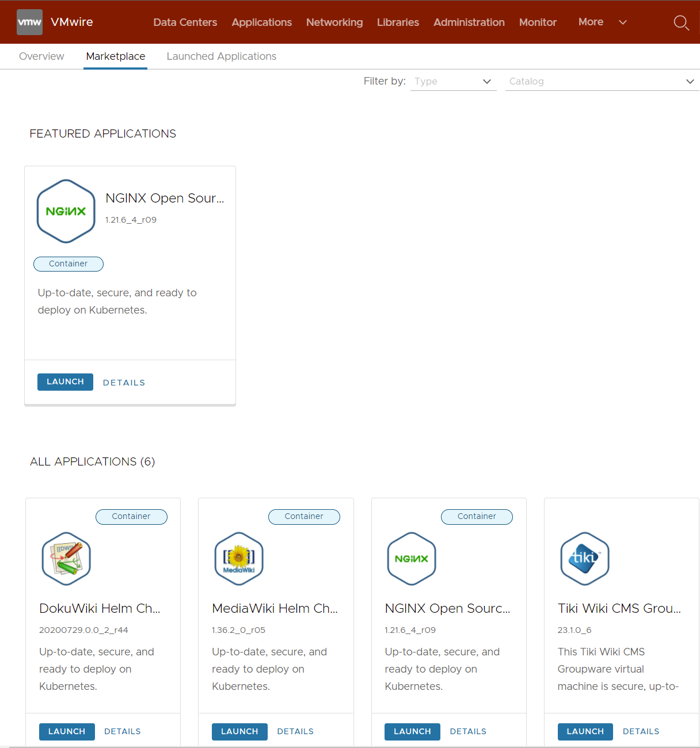700x748 pixels.
Task: Open the Type filter dropdown
Action: point(453,82)
